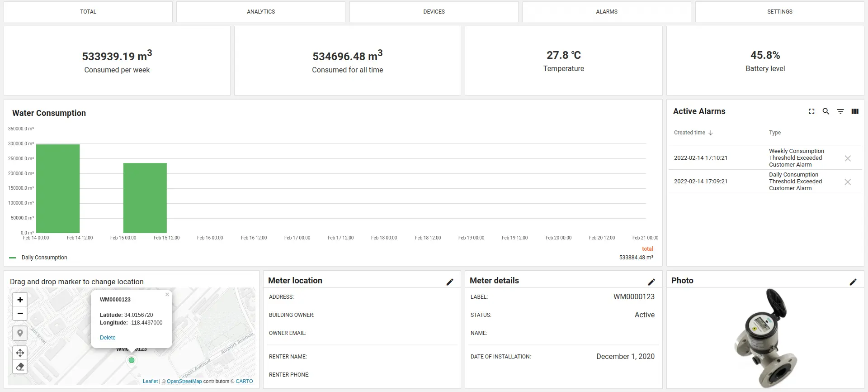This screenshot has height=392, width=868.
Task: Zoom in on the map
Action: [20, 300]
